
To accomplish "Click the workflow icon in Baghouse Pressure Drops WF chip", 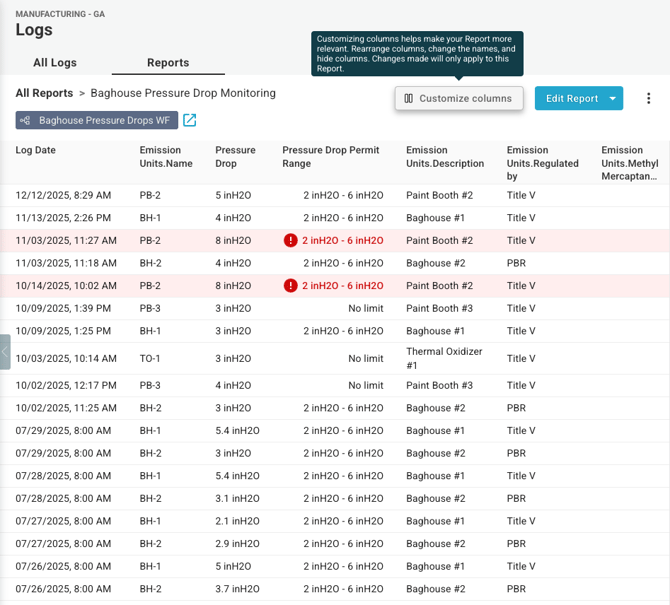I will [x=27, y=121].
